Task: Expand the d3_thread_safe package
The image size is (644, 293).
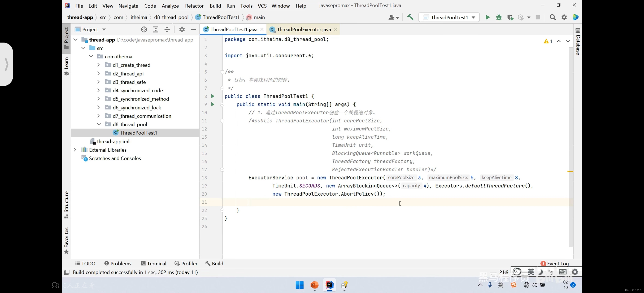Action: click(x=99, y=82)
